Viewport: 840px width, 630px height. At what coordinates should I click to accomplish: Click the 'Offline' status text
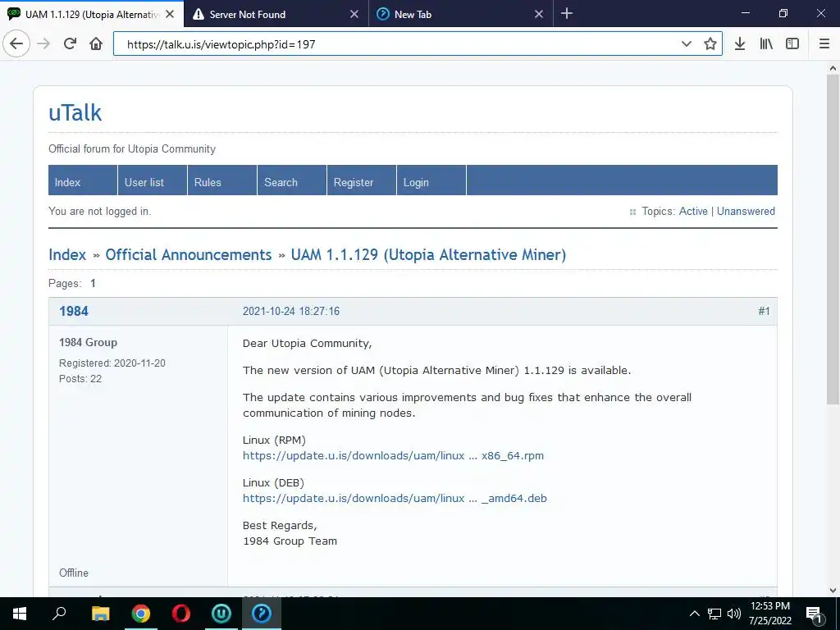click(73, 573)
